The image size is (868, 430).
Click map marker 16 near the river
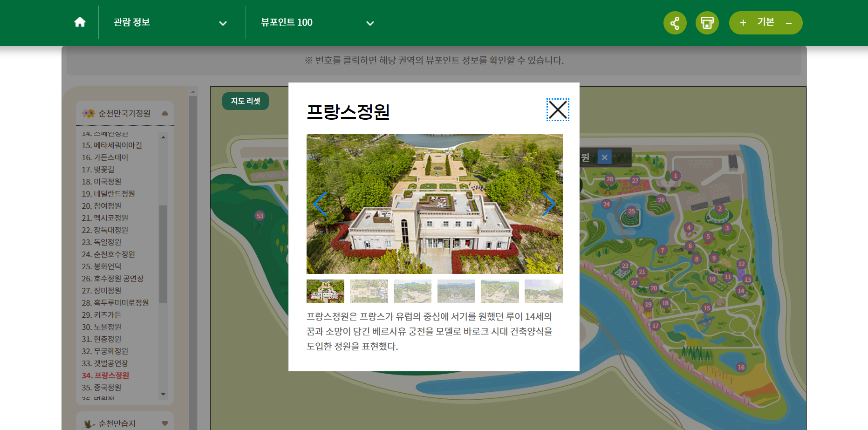coord(741,367)
